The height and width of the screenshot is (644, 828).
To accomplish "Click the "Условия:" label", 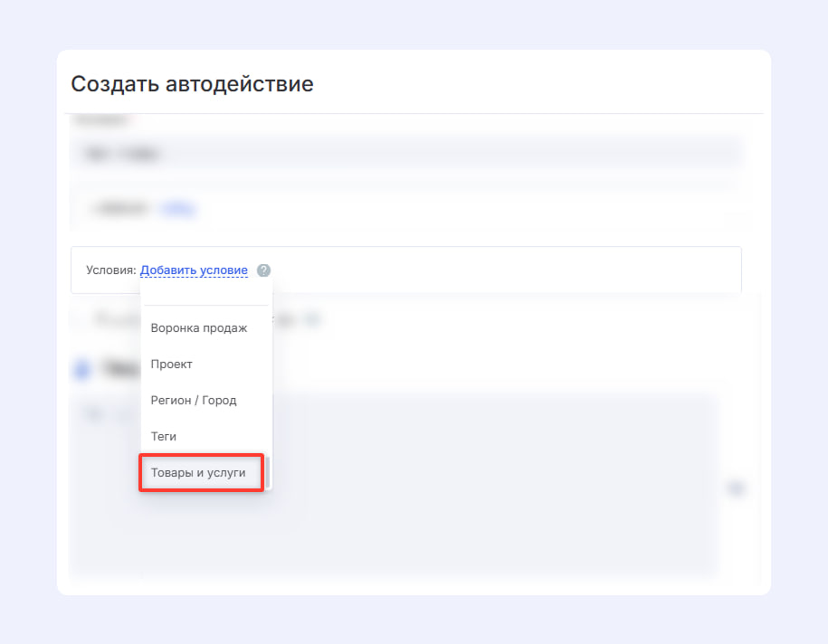I will coord(110,270).
